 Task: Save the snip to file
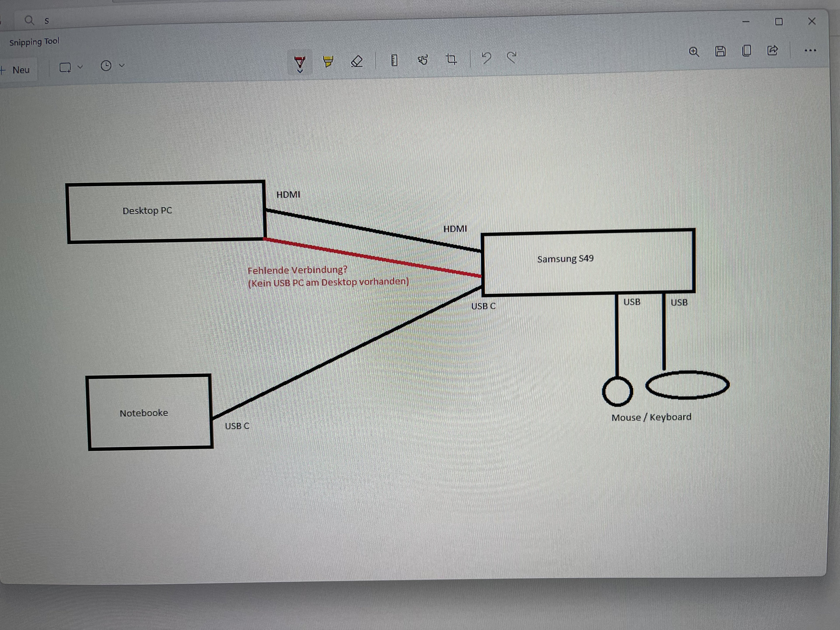(x=720, y=51)
